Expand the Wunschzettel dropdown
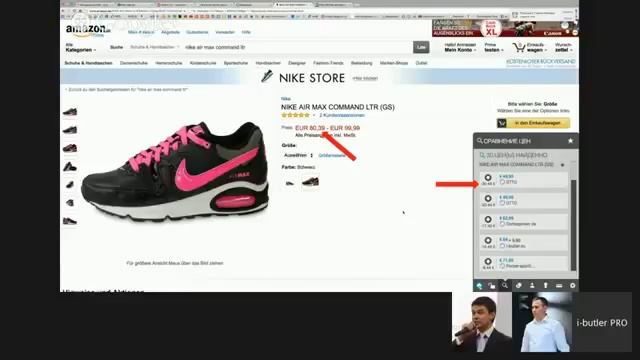This screenshot has height=360, width=640. (x=564, y=47)
